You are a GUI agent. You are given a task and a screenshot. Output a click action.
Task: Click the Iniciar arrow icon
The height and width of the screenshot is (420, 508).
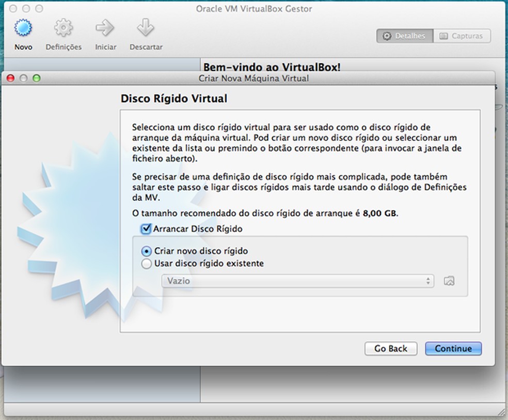click(x=105, y=28)
